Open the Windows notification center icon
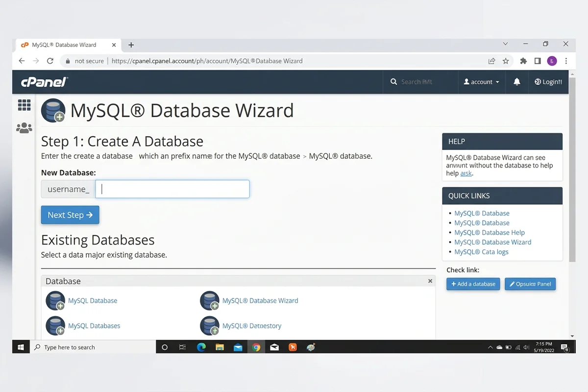 coord(565,347)
